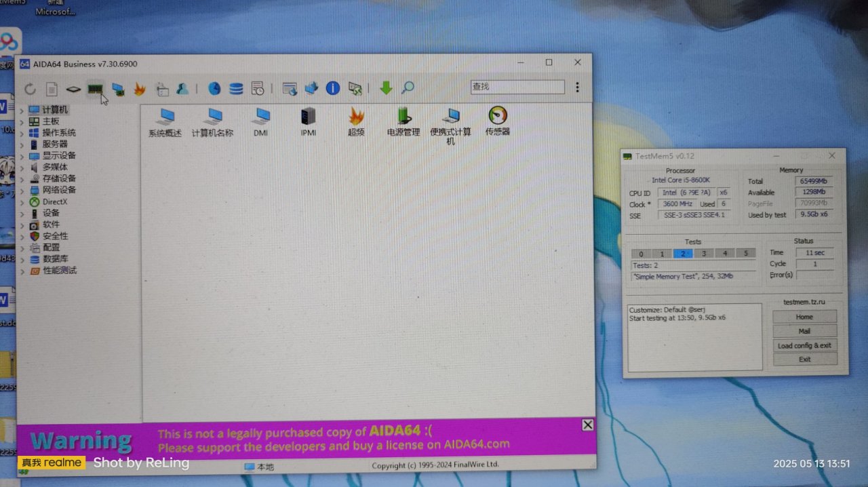Open the 超频 flame icon
The height and width of the screenshot is (487, 868).
click(356, 122)
